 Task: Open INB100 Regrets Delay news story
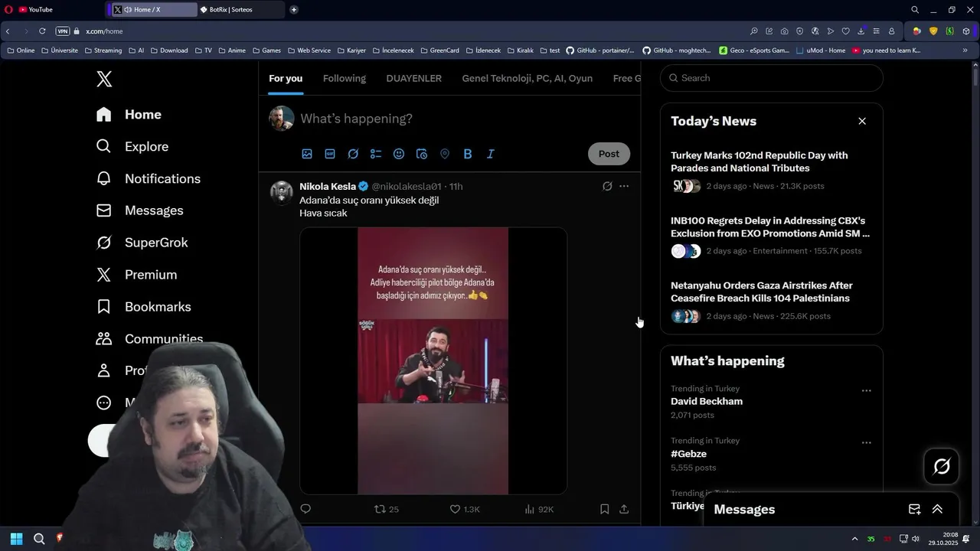tap(770, 227)
